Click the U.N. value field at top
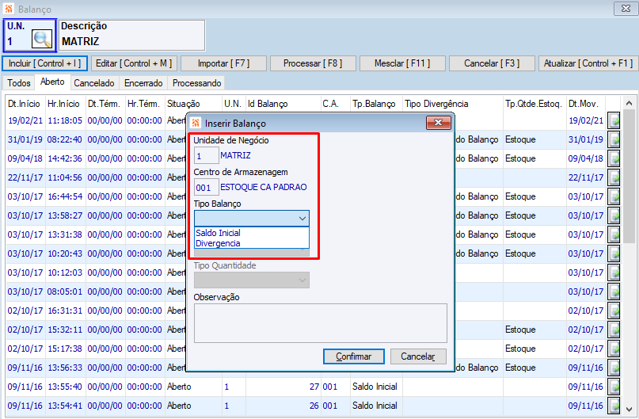This screenshot has width=639, height=419. coord(18,41)
